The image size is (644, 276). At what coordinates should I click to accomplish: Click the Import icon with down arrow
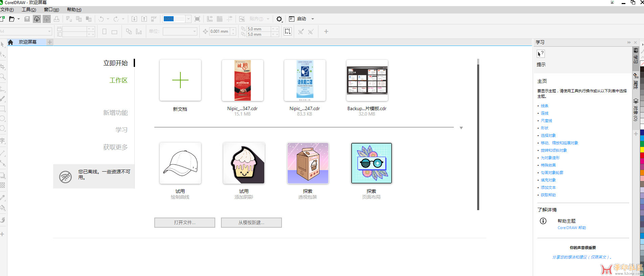[134, 19]
